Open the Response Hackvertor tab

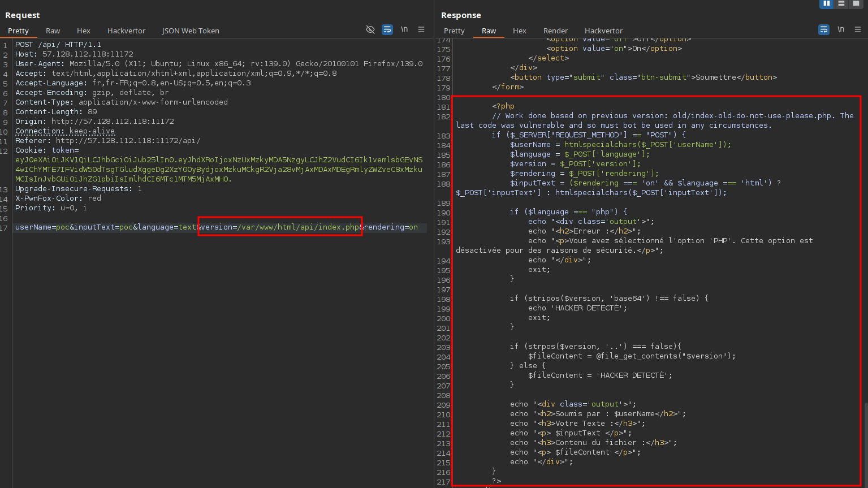(603, 31)
